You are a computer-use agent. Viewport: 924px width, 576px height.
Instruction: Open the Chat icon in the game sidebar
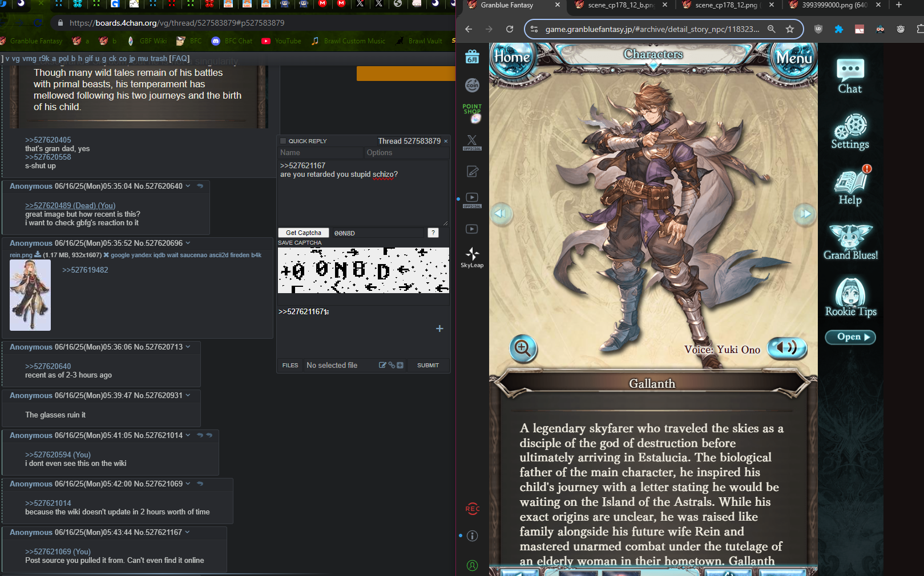coord(850,76)
